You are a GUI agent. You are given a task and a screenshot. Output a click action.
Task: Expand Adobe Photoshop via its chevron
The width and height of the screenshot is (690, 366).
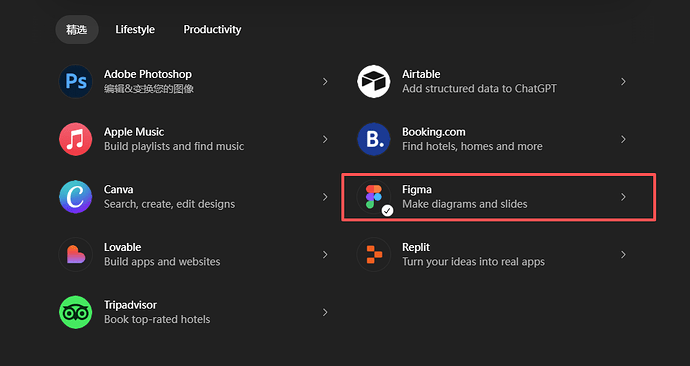(325, 81)
